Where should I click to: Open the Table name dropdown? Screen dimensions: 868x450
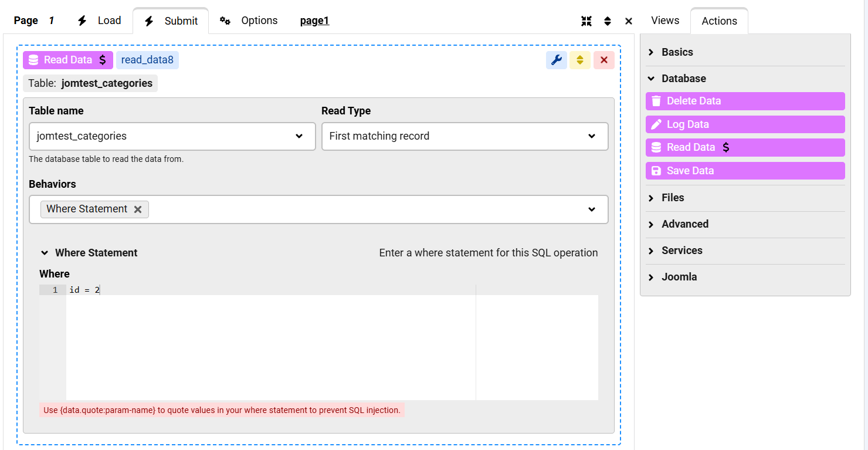tap(172, 136)
